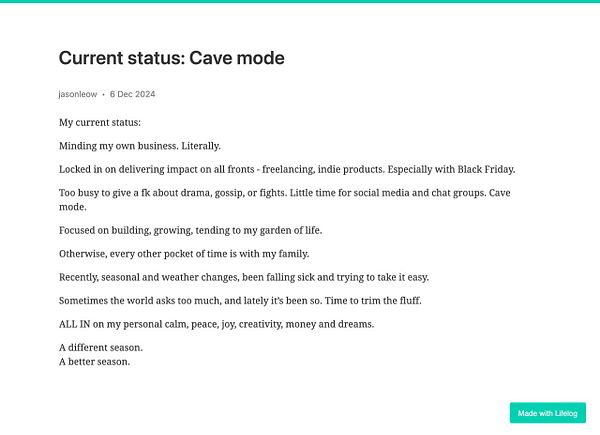
Task: Click the ALL IN on my personal calm line
Action: tap(217, 324)
